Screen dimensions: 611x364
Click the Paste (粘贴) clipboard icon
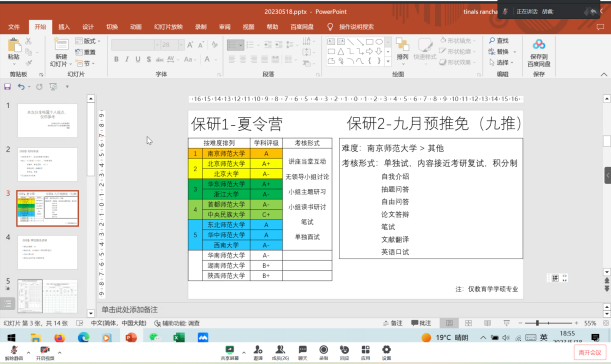click(14, 46)
